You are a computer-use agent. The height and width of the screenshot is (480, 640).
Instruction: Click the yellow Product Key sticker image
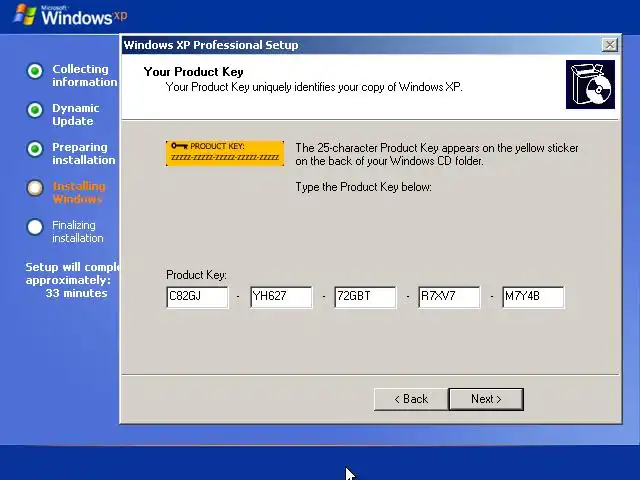tap(225, 153)
